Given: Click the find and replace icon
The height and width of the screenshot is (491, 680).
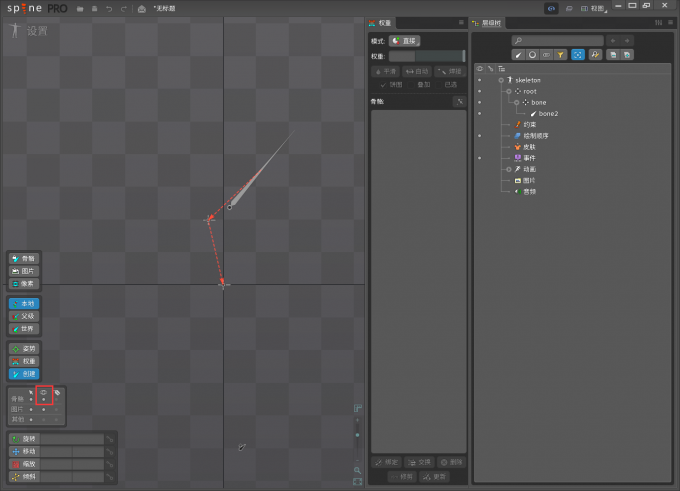Looking at the screenshot, I should [x=595, y=55].
